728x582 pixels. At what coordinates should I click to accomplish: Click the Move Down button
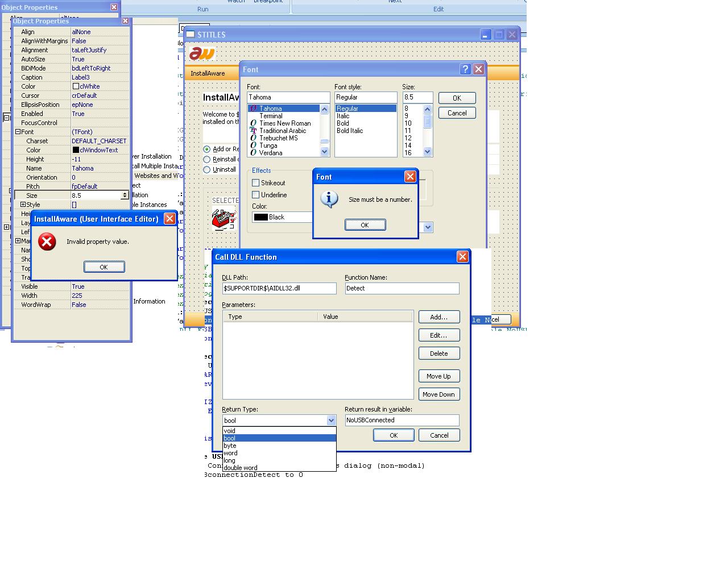click(439, 394)
